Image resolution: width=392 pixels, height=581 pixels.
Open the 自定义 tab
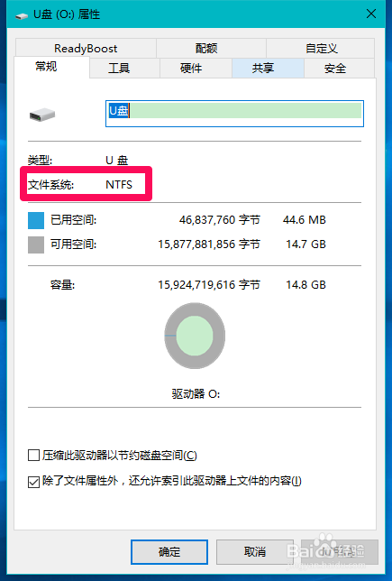point(322,48)
